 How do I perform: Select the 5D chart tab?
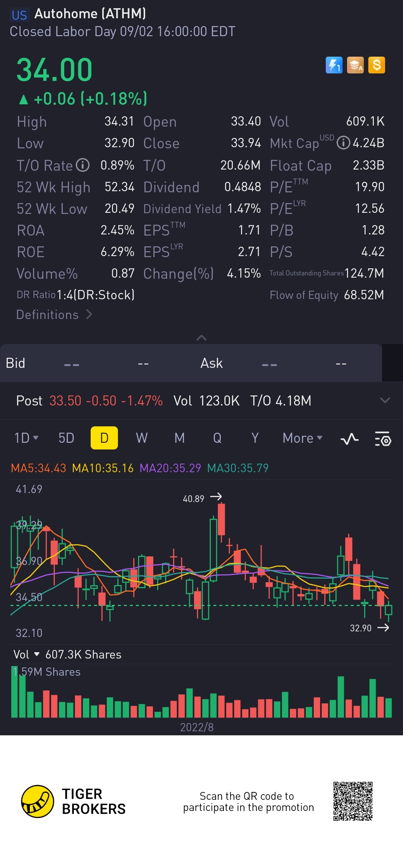pos(66,438)
